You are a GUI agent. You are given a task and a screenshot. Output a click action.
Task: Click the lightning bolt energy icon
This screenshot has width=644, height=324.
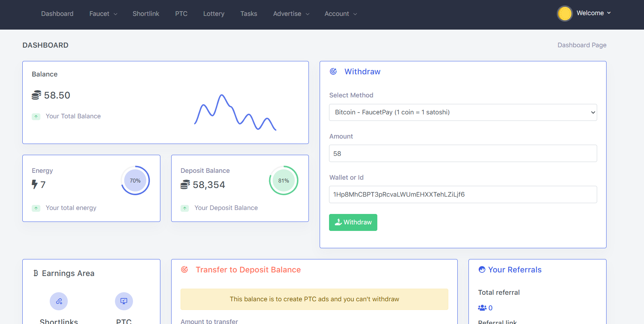tap(35, 184)
